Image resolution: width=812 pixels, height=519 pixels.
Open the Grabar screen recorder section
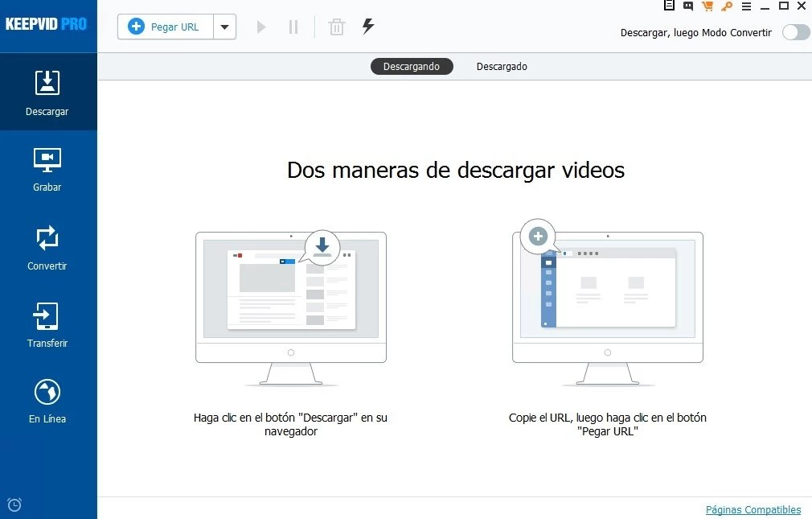(47, 169)
